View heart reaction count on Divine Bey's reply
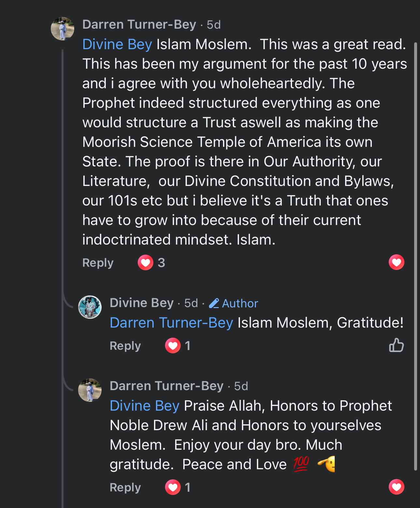 point(178,346)
